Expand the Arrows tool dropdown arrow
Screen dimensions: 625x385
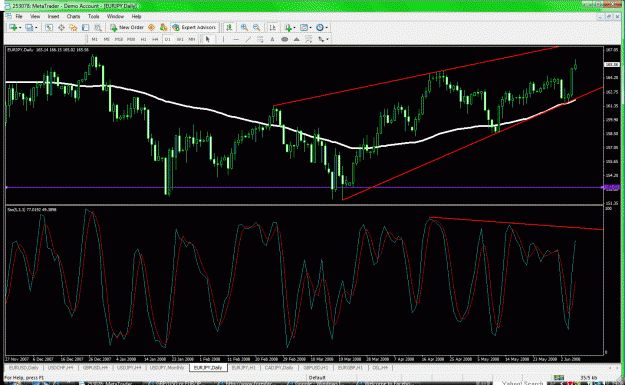[x=327, y=39]
